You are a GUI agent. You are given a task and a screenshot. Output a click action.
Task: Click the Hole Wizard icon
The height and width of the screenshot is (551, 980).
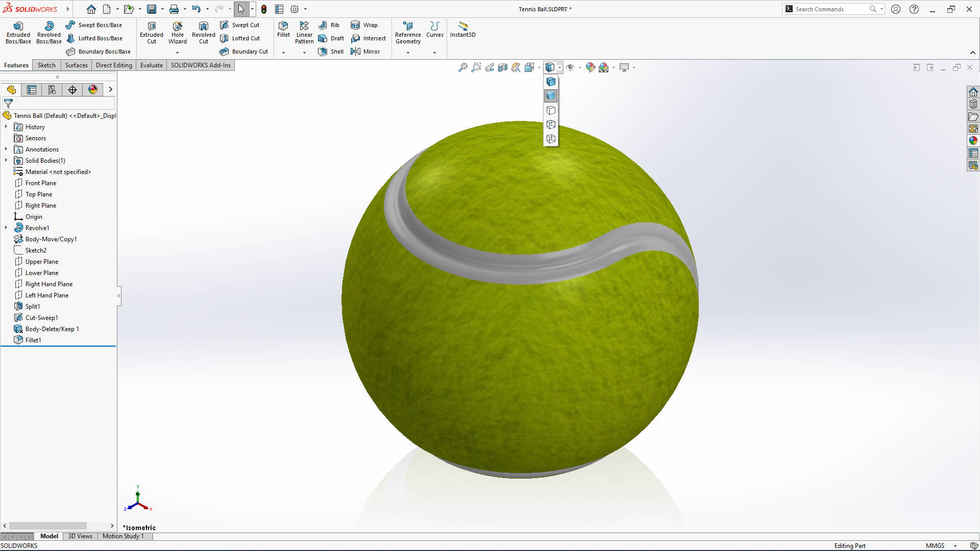[177, 27]
